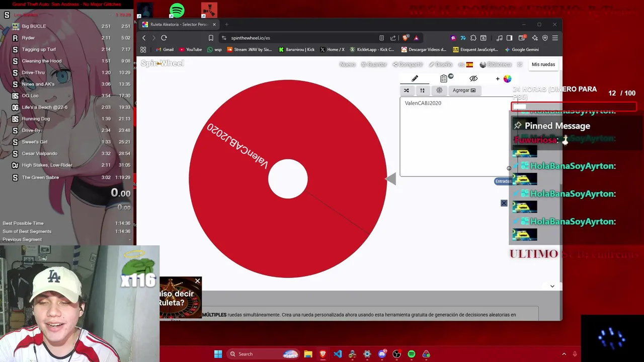644x362 pixels.
Task: Close panel with blue X button
Action: coord(504,203)
